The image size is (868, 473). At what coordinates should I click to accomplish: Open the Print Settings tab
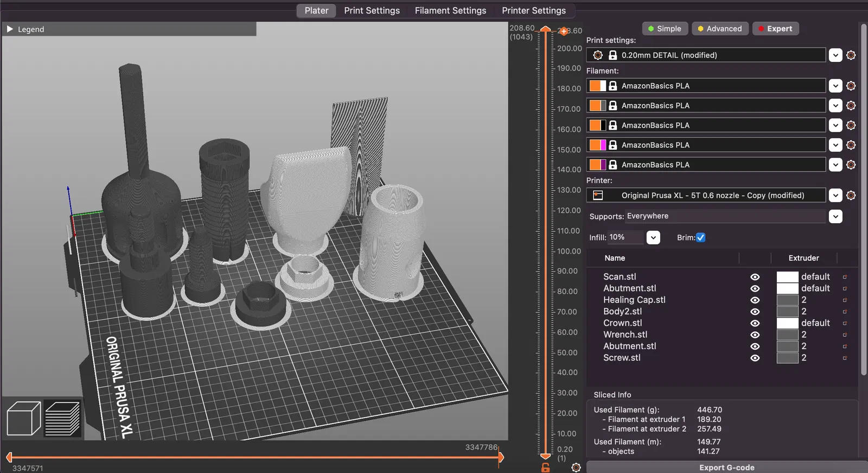[x=372, y=11]
